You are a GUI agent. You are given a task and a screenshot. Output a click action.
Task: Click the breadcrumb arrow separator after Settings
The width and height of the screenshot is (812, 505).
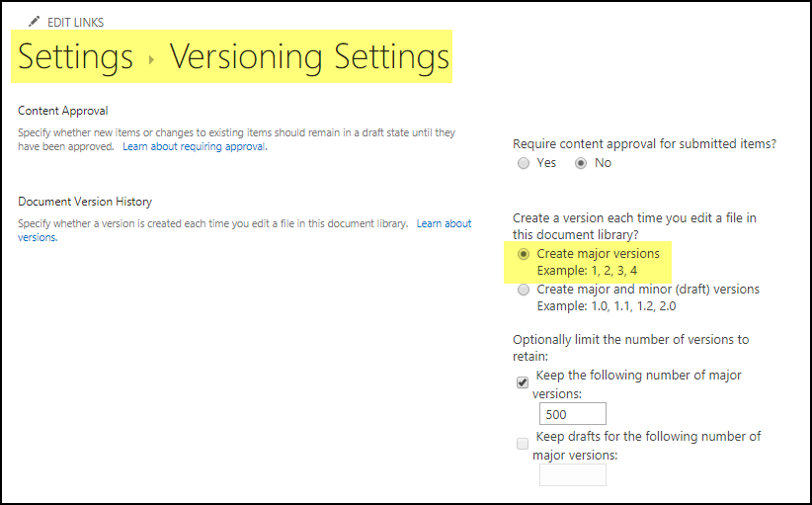[151, 59]
